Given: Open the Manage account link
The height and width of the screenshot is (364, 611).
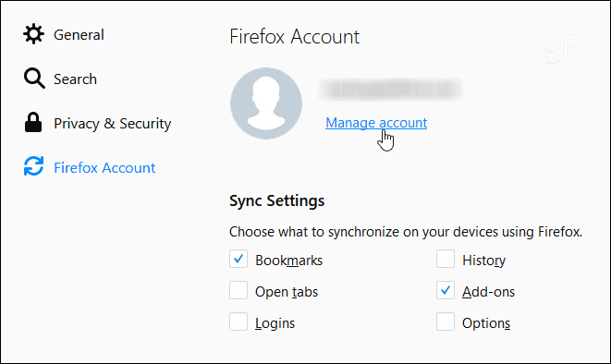Looking at the screenshot, I should pyautogui.click(x=376, y=123).
